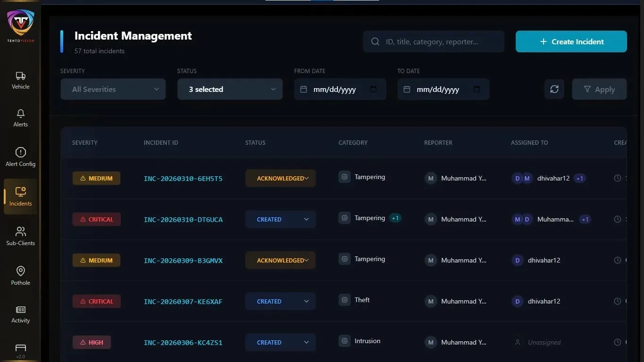This screenshot has height=362, width=644.
Task: Click the High severity badge of INC-20260306-KC4ZS1
Action: [91, 342]
